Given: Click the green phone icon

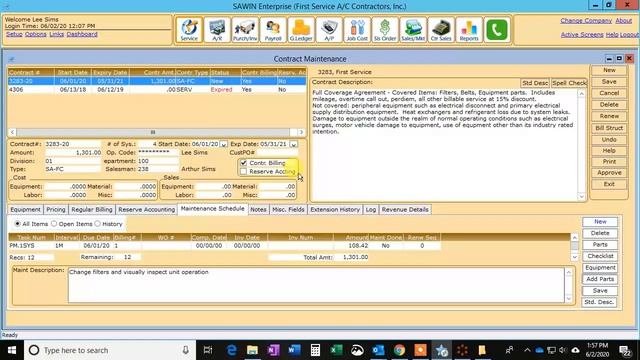Looking at the screenshot, I should click(497, 30).
